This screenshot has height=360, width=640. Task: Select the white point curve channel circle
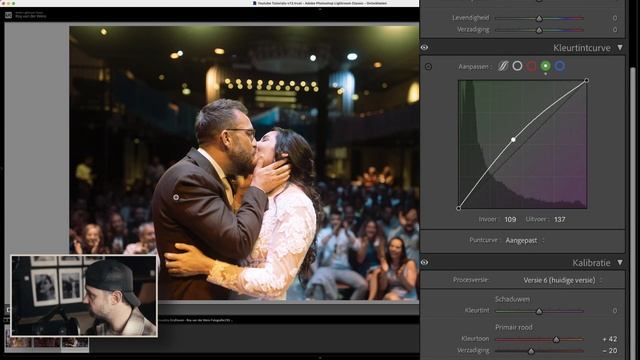click(517, 66)
